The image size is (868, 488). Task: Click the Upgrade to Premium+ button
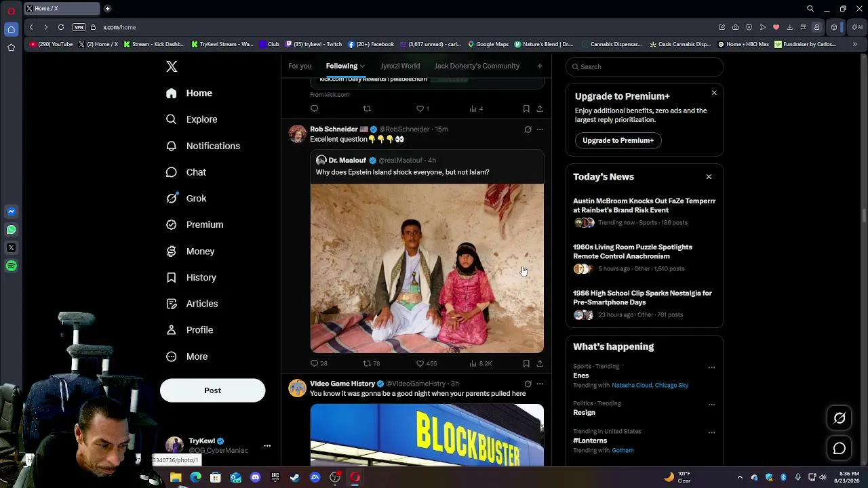click(x=618, y=140)
